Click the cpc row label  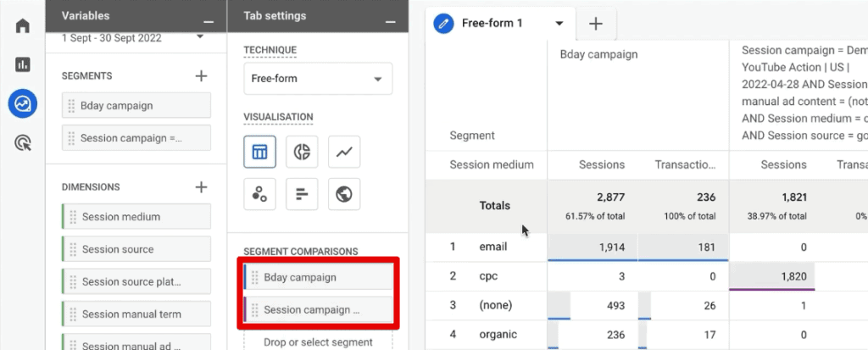(489, 275)
